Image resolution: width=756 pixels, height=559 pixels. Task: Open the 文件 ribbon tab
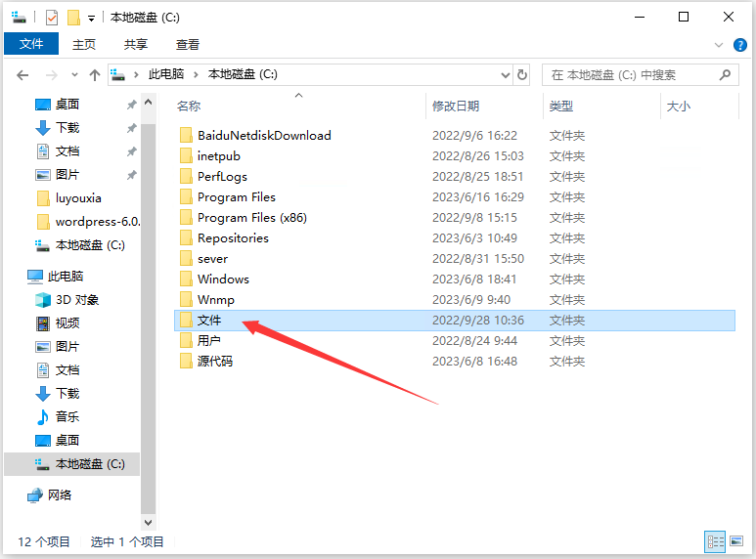point(31,44)
